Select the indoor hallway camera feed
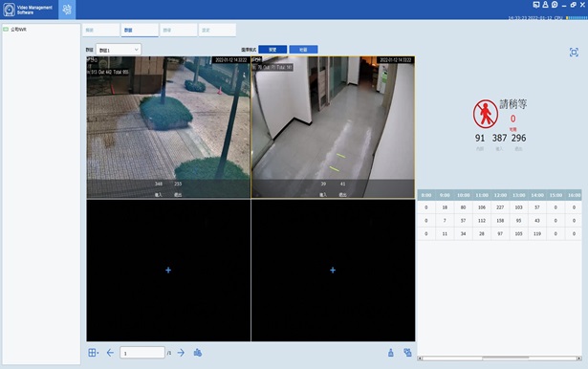 [333, 127]
